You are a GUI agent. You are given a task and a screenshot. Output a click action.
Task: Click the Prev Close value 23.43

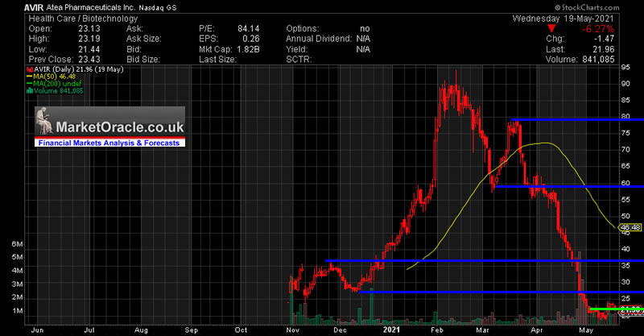pyautogui.click(x=89, y=59)
